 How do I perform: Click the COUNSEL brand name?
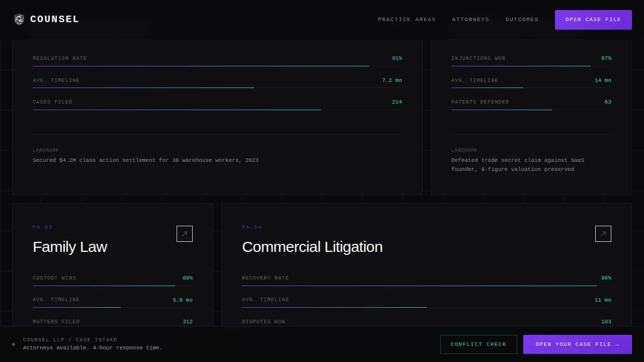(55, 19)
